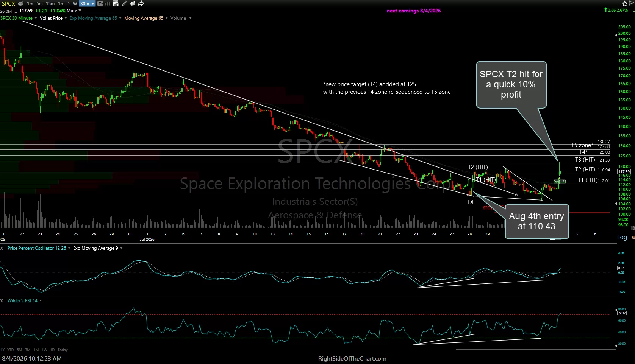Image resolution: width=635 pixels, height=364 pixels.
Task: Toggle the Log price scale
Action: click(x=622, y=237)
